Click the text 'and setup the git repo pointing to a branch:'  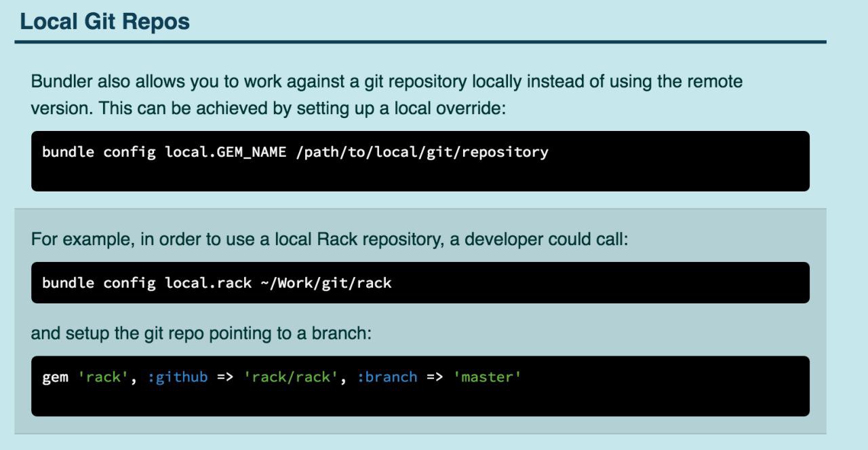[x=201, y=334]
